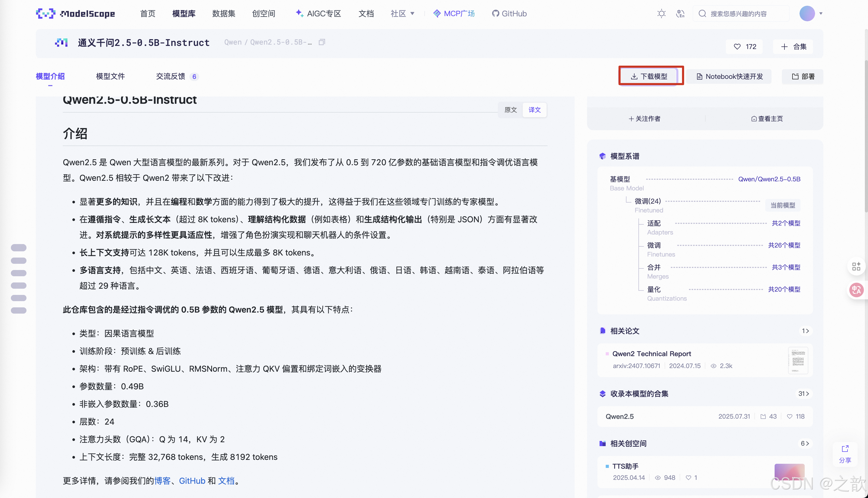Open base model Qwen/Qwen2.5-0.5B link
Viewport: 868px width, 498px height.
click(769, 179)
